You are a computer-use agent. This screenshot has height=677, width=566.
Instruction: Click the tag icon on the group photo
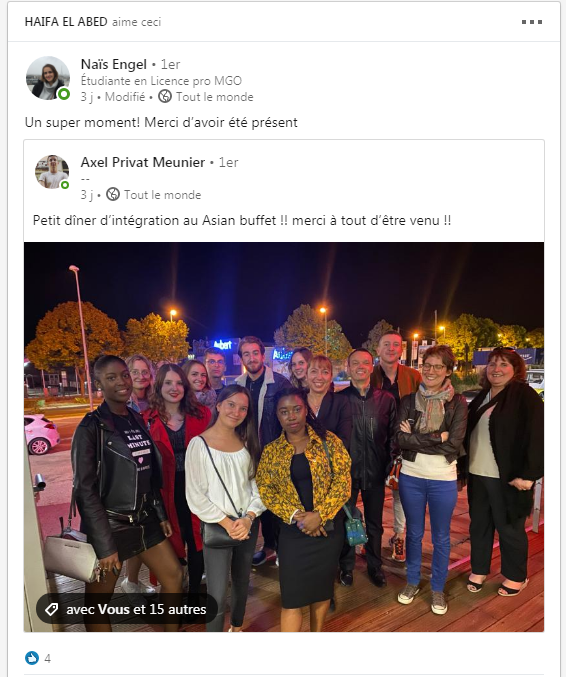coord(51,609)
